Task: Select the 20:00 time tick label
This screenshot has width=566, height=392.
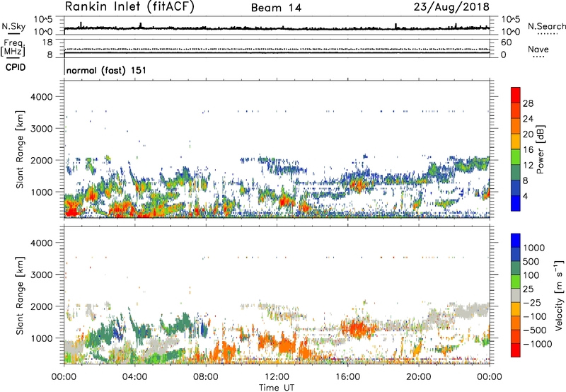Action: 418,377
